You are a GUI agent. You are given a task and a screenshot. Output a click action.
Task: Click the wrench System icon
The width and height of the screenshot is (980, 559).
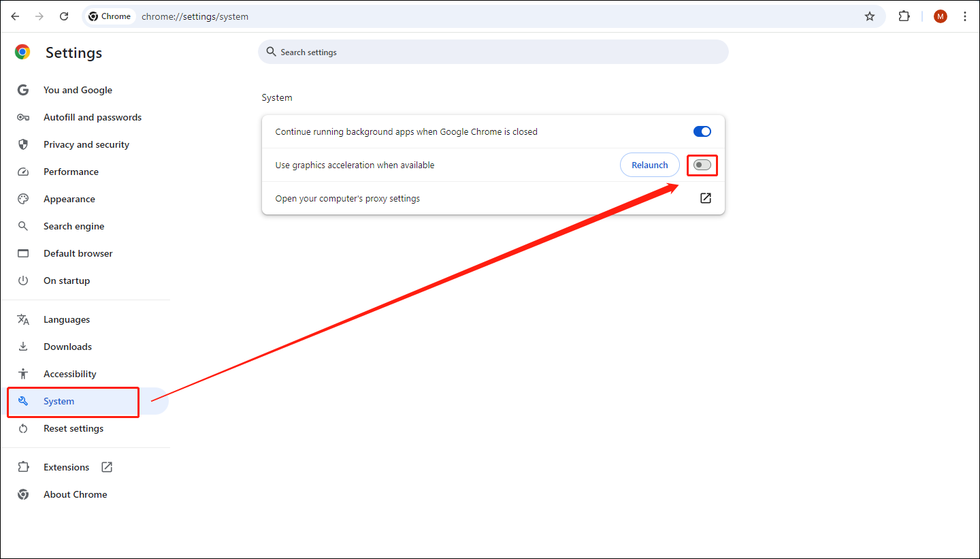point(23,401)
